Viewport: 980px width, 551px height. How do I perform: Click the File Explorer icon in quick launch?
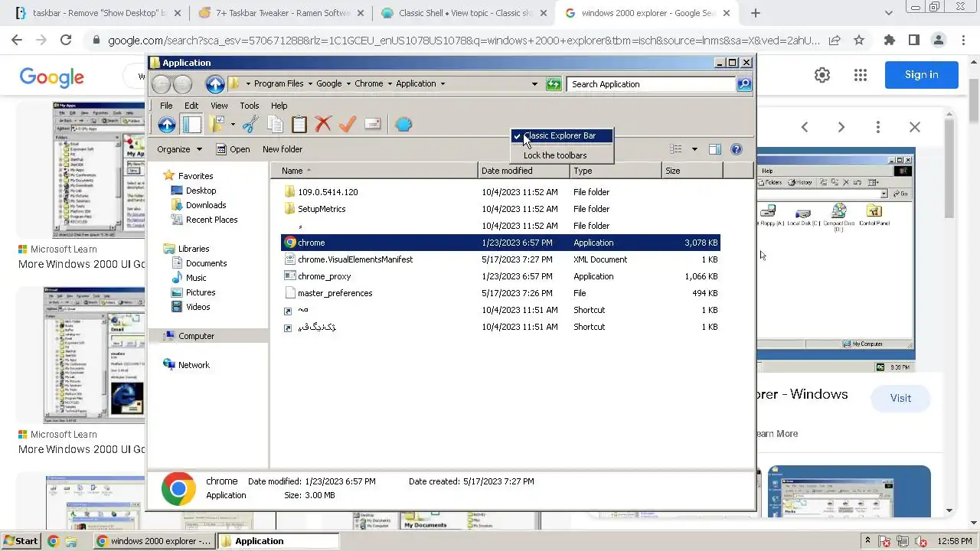70,541
